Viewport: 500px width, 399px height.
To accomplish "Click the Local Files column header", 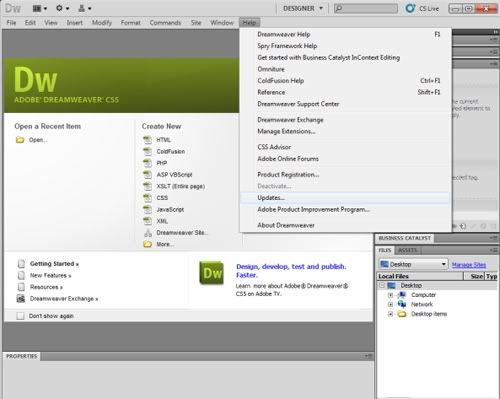I will (x=420, y=276).
